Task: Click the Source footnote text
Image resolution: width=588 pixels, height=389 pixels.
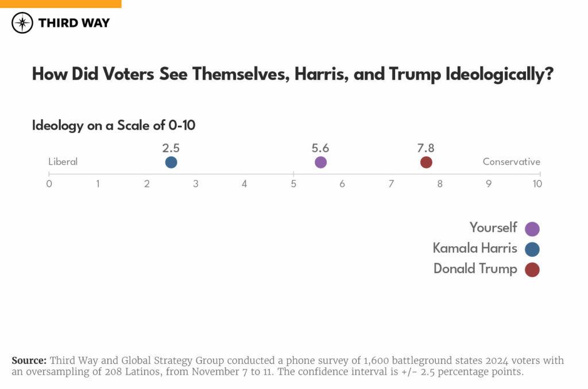Action: click(x=288, y=366)
